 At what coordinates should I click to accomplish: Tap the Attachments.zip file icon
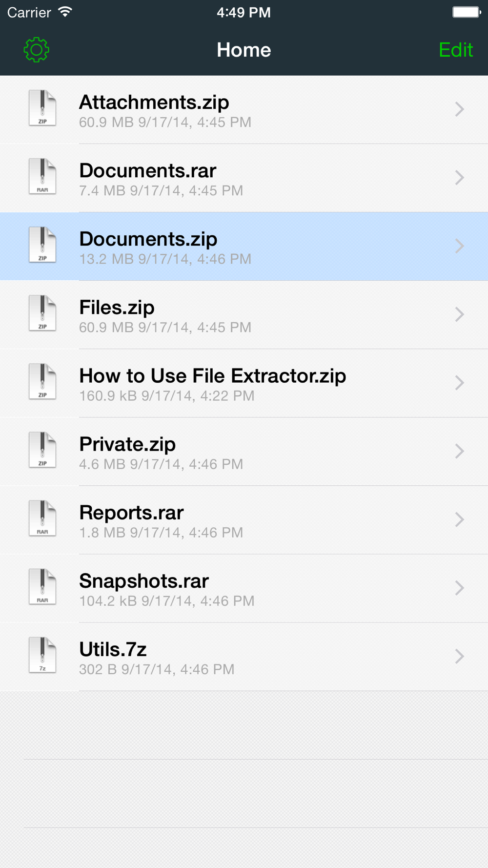[x=42, y=108]
